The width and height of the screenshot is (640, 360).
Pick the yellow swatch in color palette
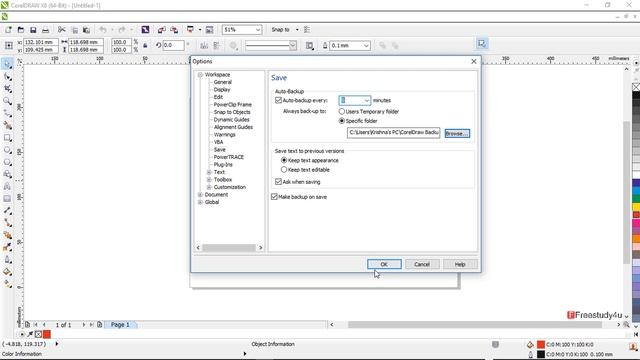636,207
